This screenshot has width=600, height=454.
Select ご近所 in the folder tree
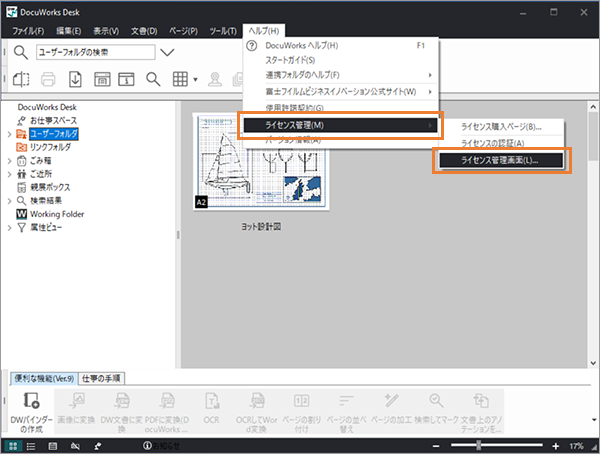point(41,174)
